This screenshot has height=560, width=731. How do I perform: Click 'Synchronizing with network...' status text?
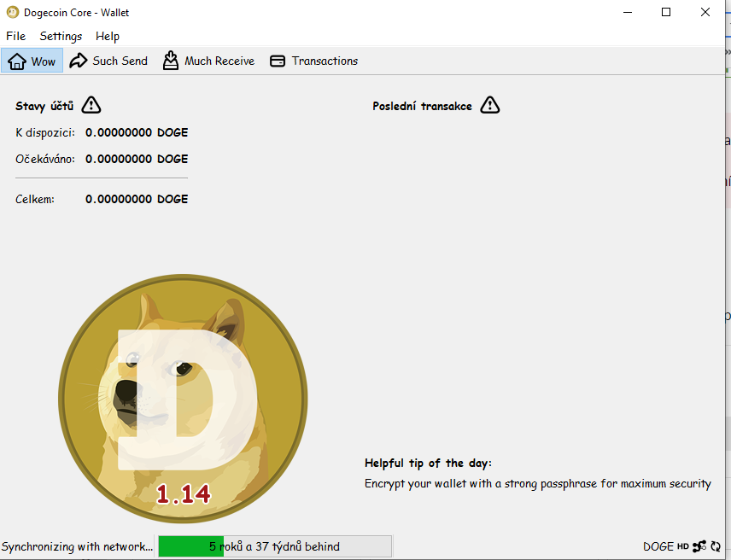click(78, 546)
